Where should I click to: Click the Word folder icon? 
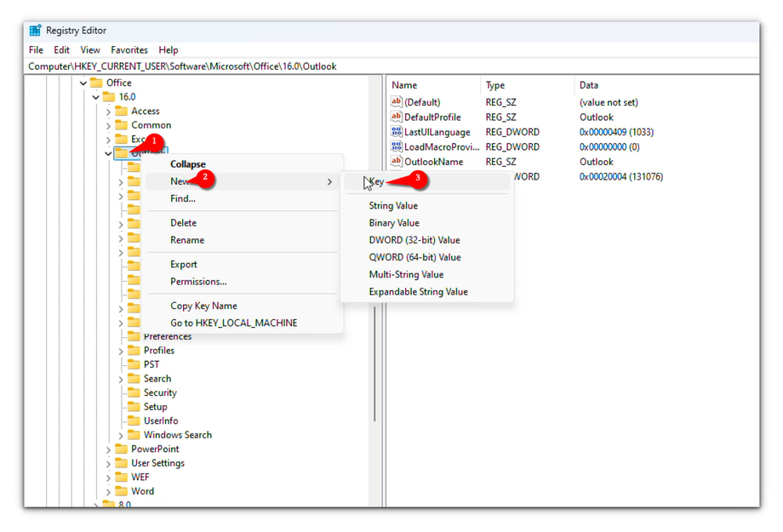coord(122,490)
